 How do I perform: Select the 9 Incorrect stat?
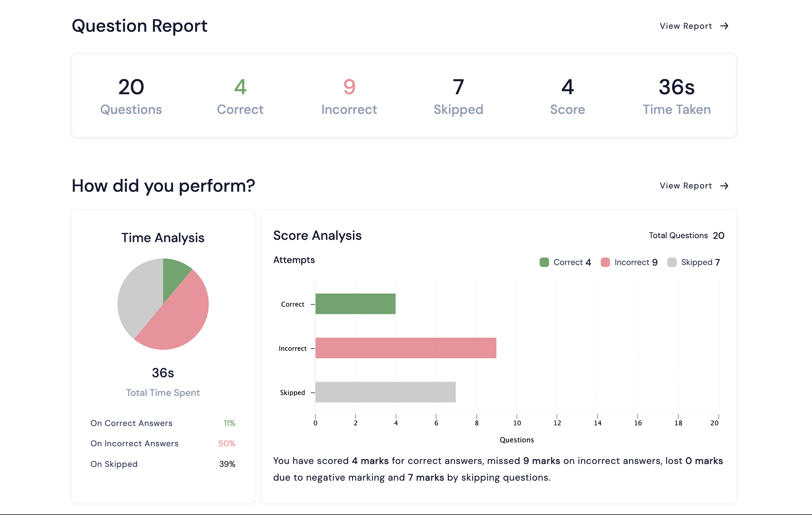349,96
